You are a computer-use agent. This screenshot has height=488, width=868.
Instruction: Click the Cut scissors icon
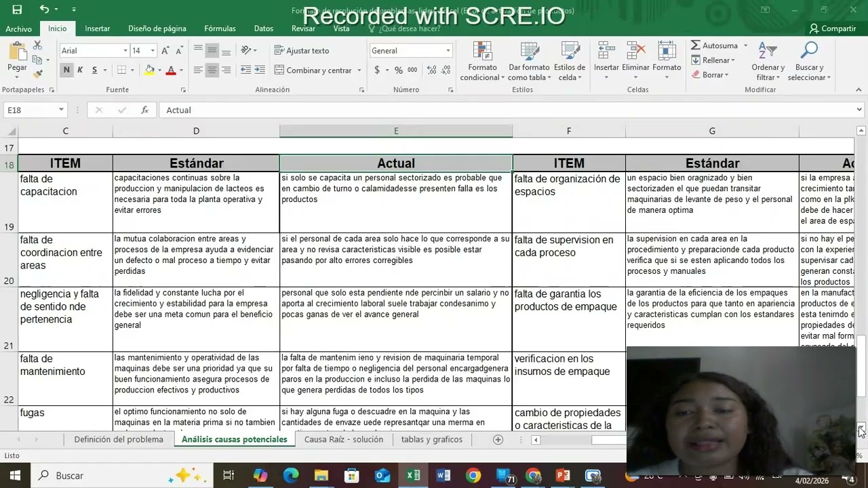(37, 45)
